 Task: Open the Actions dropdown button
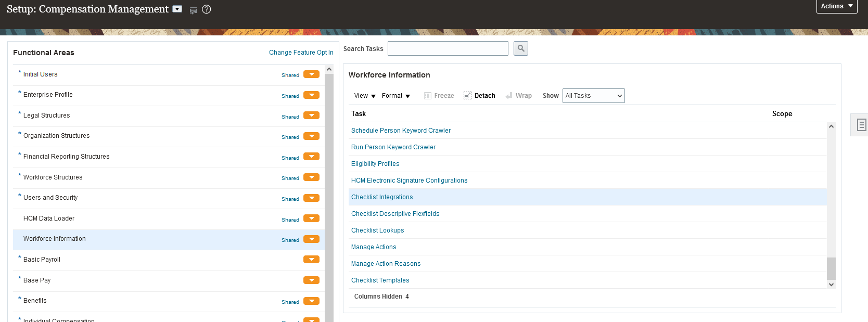(x=837, y=6)
